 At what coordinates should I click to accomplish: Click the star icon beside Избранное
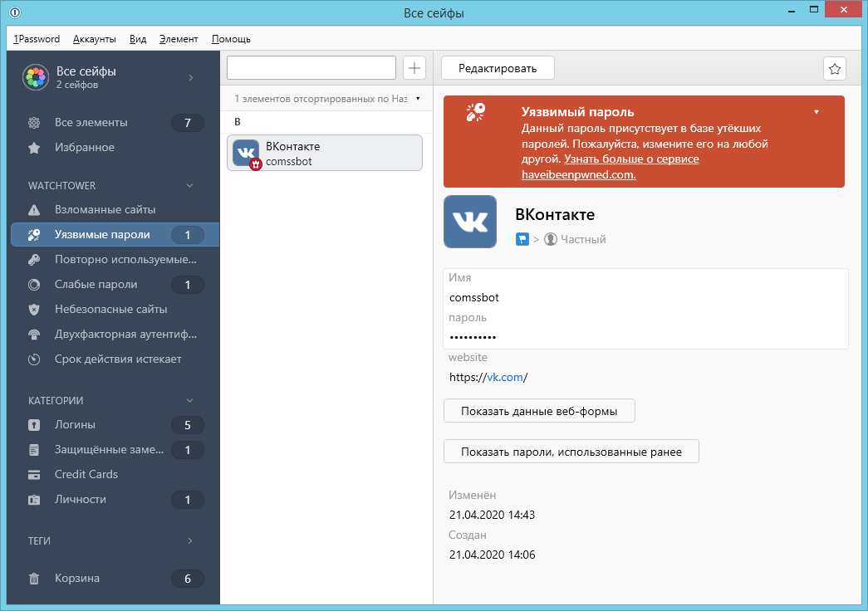pyautogui.click(x=34, y=148)
